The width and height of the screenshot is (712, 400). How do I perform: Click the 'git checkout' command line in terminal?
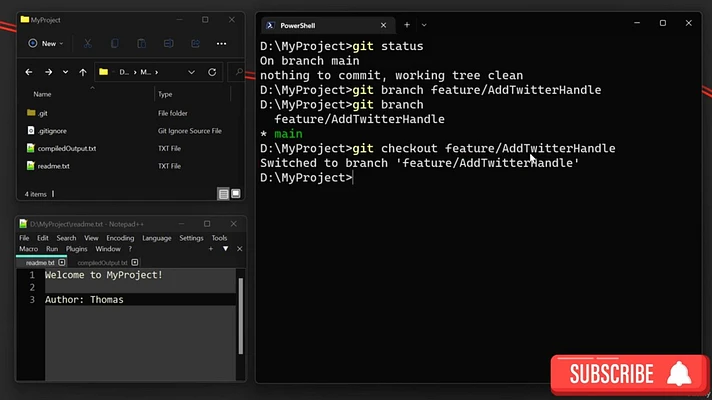438,148
